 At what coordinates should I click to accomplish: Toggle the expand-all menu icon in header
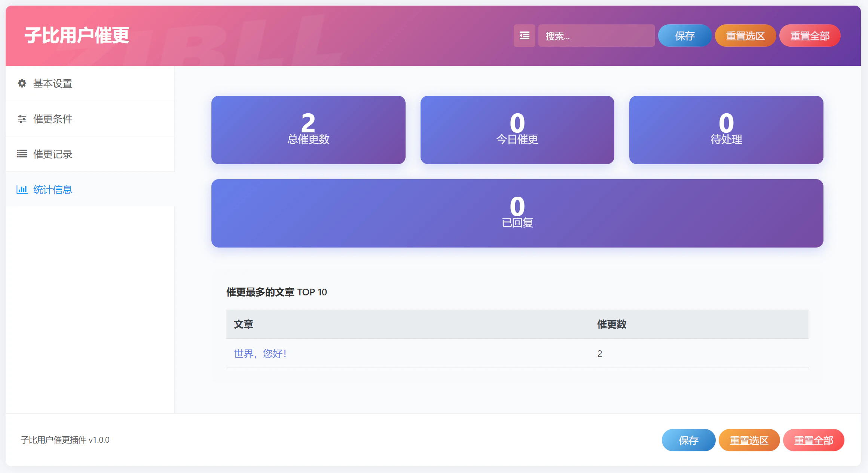click(524, 36)
